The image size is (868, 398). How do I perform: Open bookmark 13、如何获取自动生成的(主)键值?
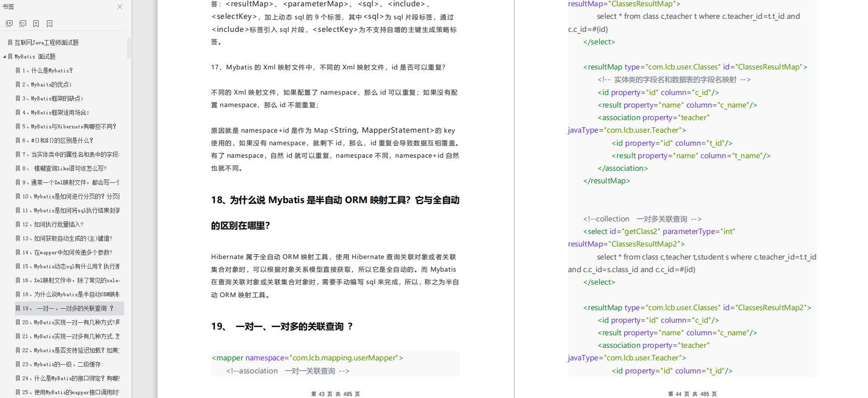(67, 238)
